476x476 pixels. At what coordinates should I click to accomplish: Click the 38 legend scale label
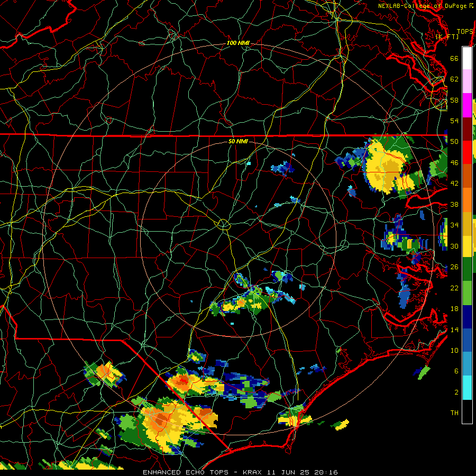454,204
